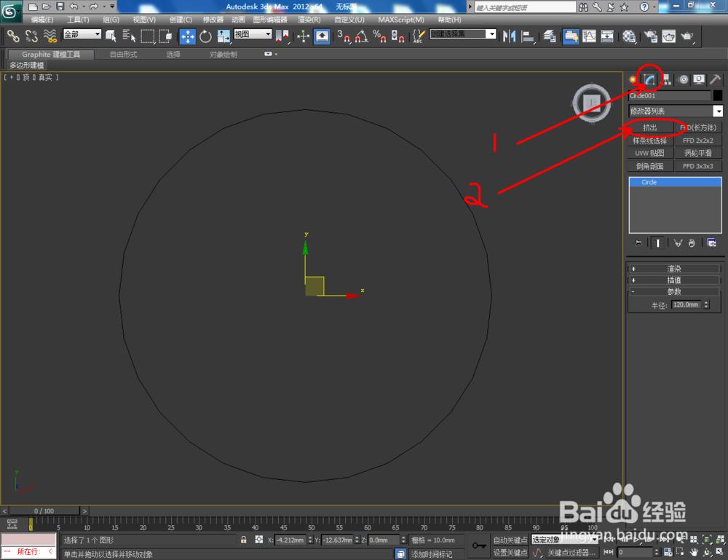Screen dimensions: 728x560
Task: Choose the Select Object arrow tool
Action: coord(111,36)
